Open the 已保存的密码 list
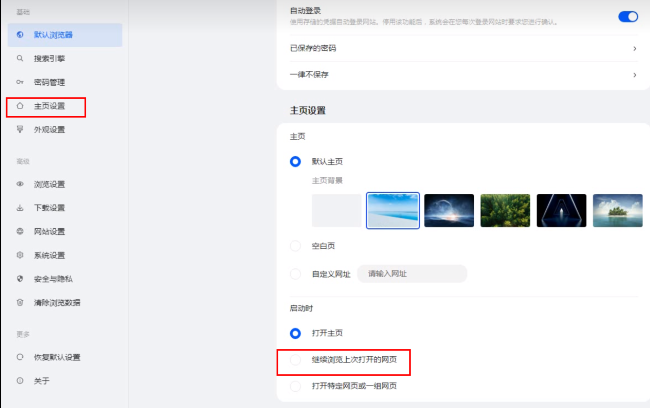The width and height of the screenshot is (650, 408). pos(463,49)
